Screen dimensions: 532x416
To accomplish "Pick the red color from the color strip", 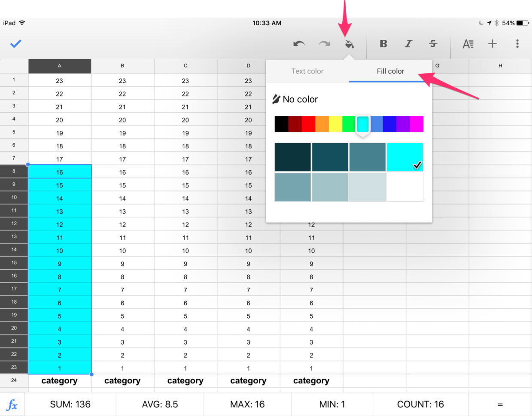I will click(x=309, y=124).
